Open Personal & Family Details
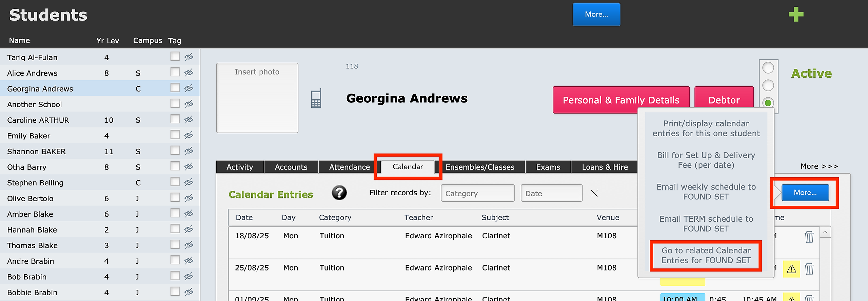This screenshot has height=301, width=868. point(621,100)
